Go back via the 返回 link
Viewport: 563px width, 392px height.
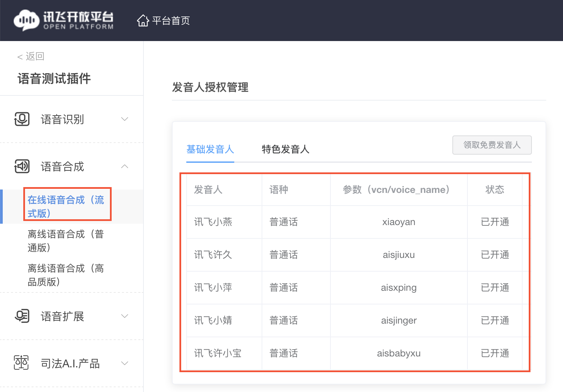[x=31, y=56]
